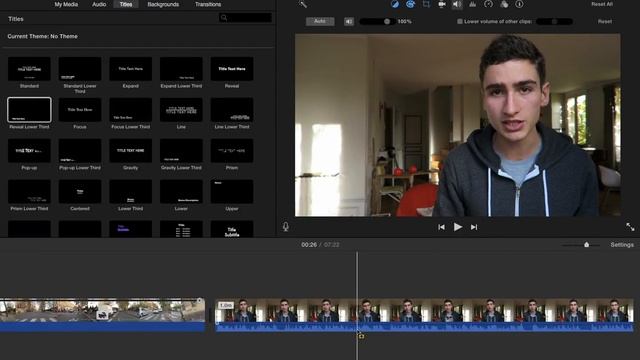Switch to the Audio tab
This screenshot has height=360, width=640.
pyautogui.click(x=99, y=4)
